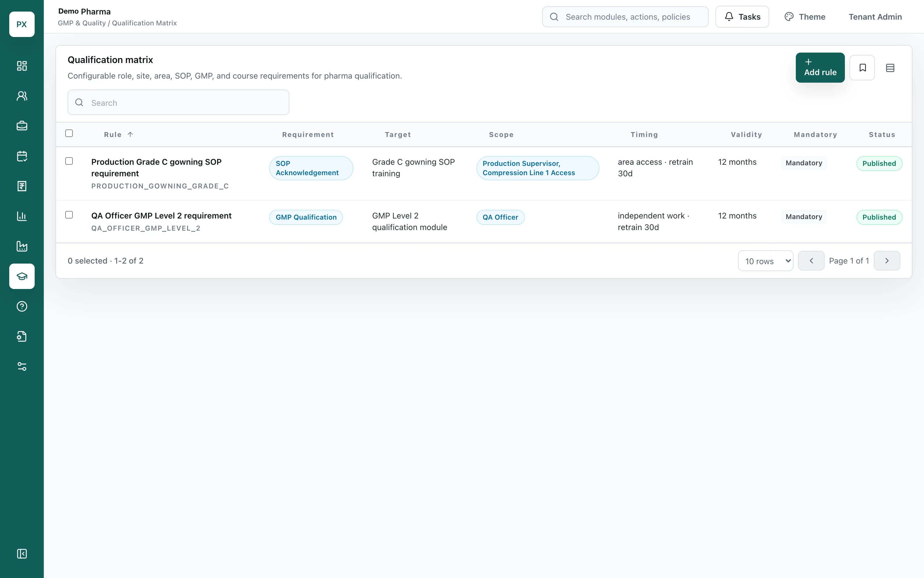Click the QA Officer scope badge
924x578 pixels.
(x=500, y=217)
